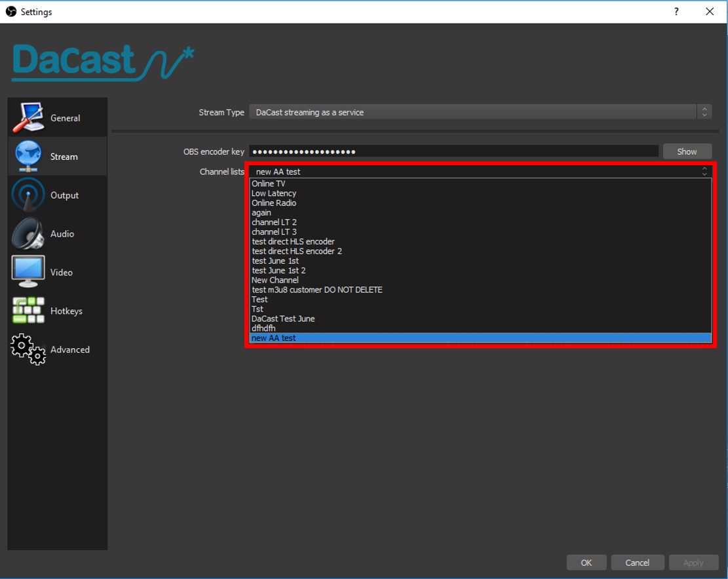Select 'test June 1st 2' channel
The width and height of the screenshot is (728, 579).
point(480,270)
